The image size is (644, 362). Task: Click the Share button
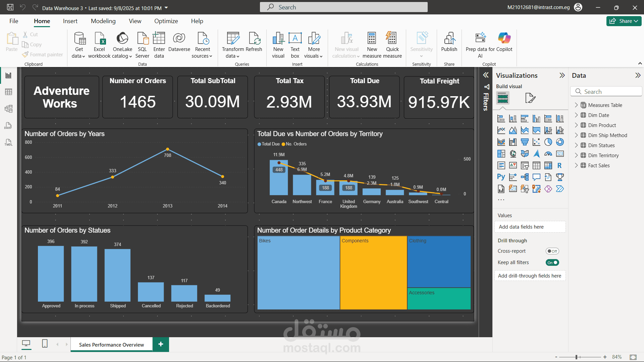click(624, 21)
